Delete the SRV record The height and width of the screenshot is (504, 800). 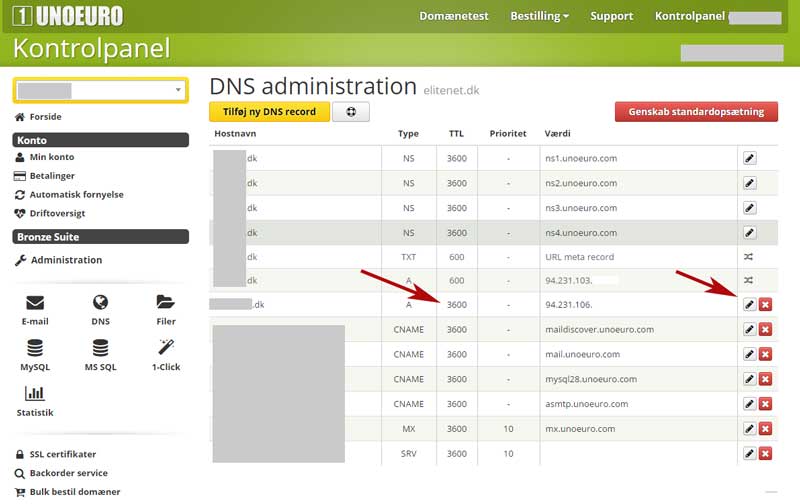[765, 453]
